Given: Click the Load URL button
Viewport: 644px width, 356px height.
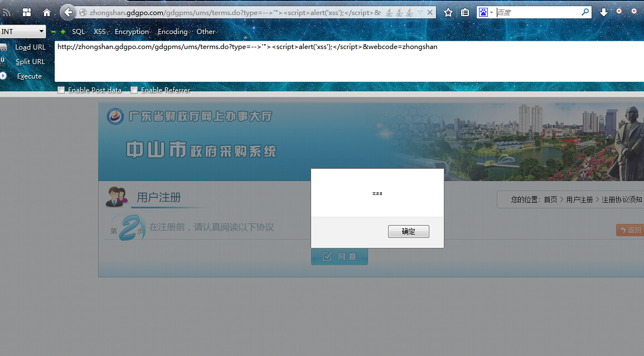Looking at the screenshot, I should 31,47.
